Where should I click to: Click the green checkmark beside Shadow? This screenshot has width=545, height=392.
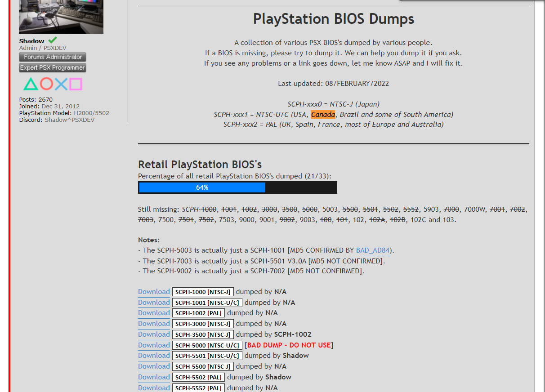tap(53, 40)
